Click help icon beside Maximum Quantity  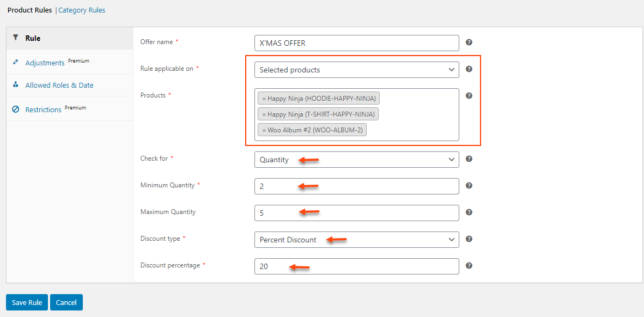tap(469, 212)
